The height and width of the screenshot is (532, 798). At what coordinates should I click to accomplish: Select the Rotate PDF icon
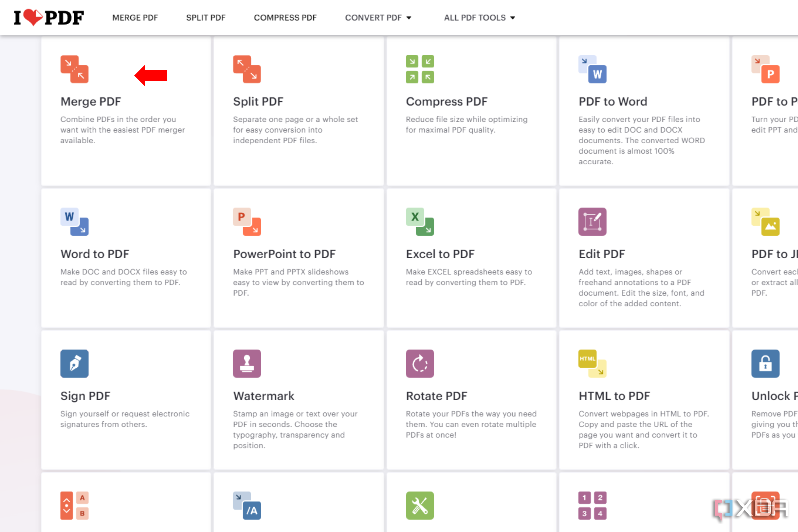[420, 363]
